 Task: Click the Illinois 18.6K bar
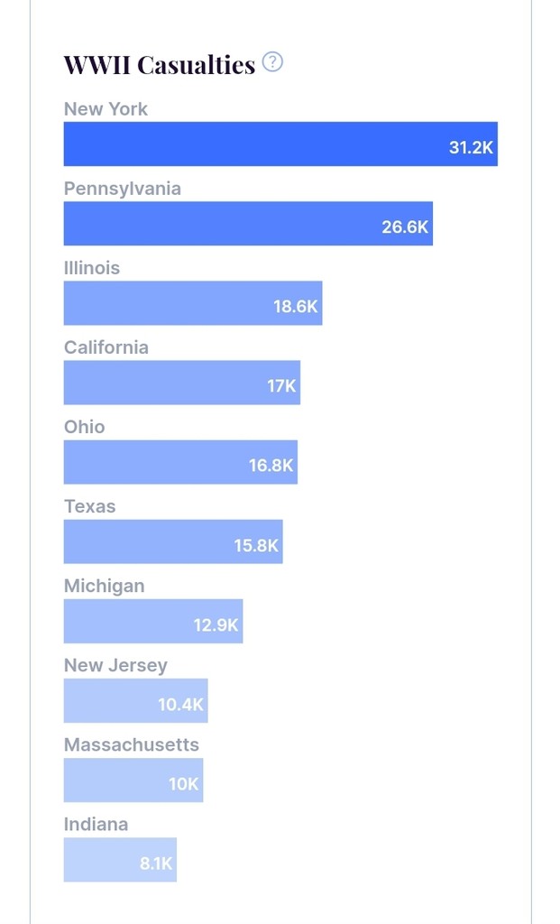pyautogui.click(x=192, y=303)
